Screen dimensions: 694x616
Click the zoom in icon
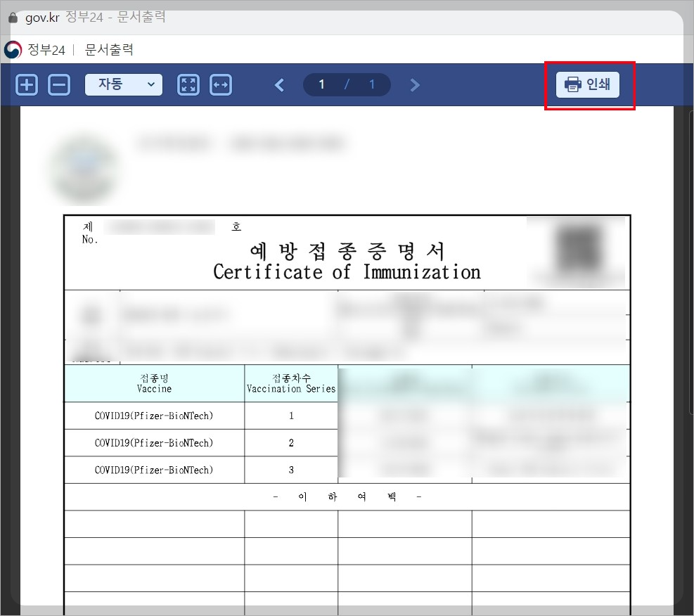click(26, 84)
